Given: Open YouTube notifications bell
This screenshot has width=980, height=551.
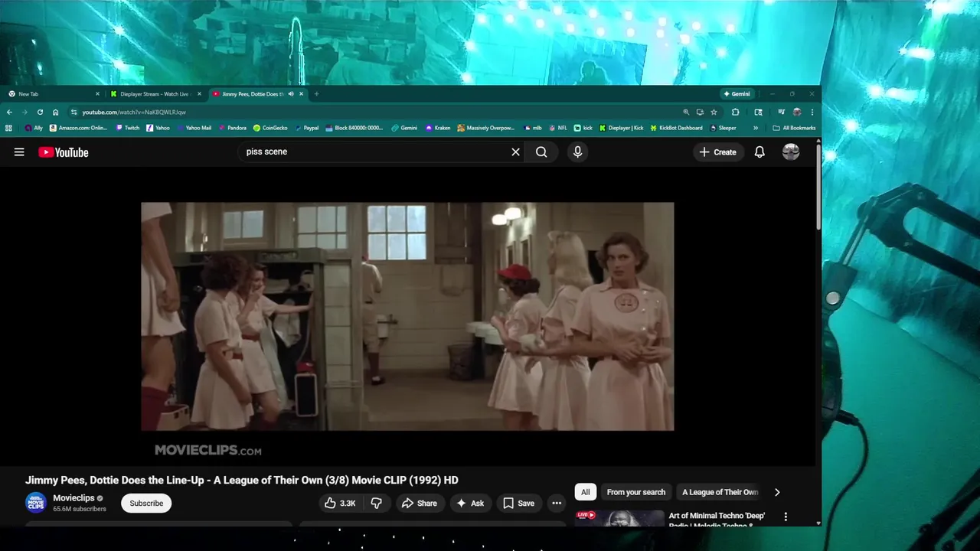Looking at the screenshot, I should tap(759, 152).
